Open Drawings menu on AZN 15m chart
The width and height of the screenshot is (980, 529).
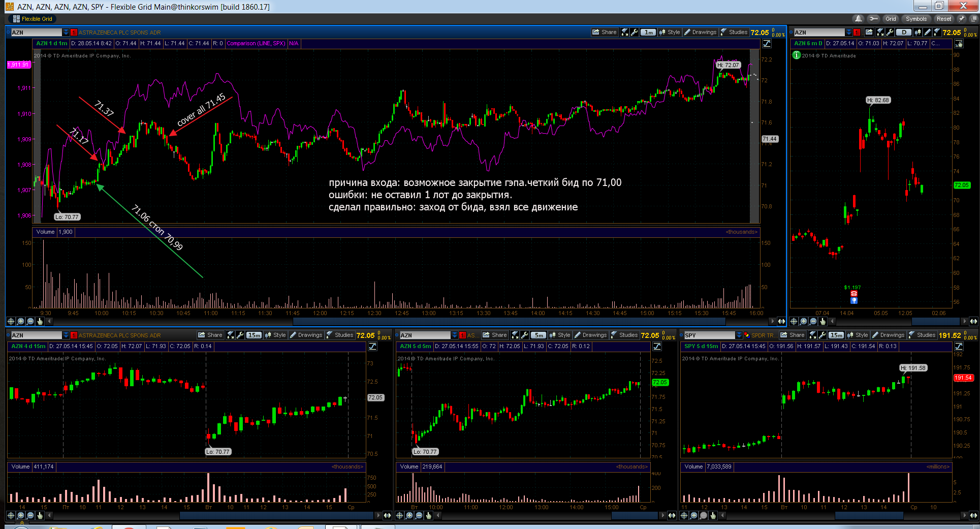pyautogui.click(x=306, y=335)
